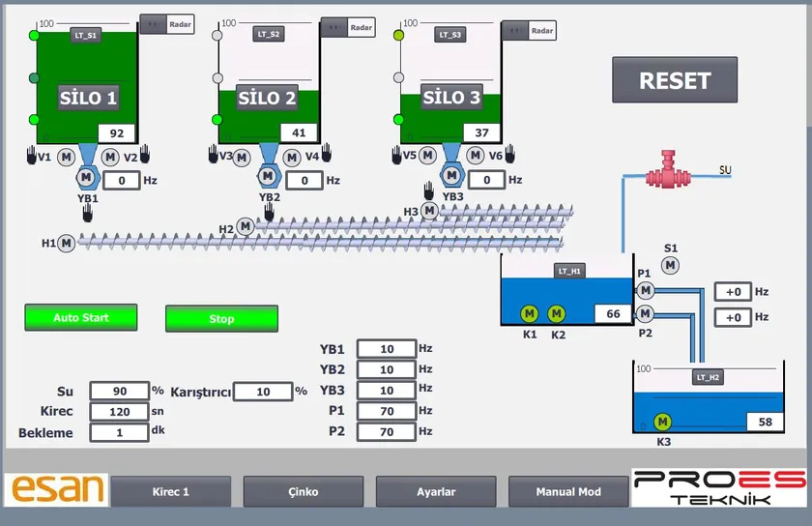
Task: Select the K1 mixer motor in tank
Action: [x=529, y=312]
